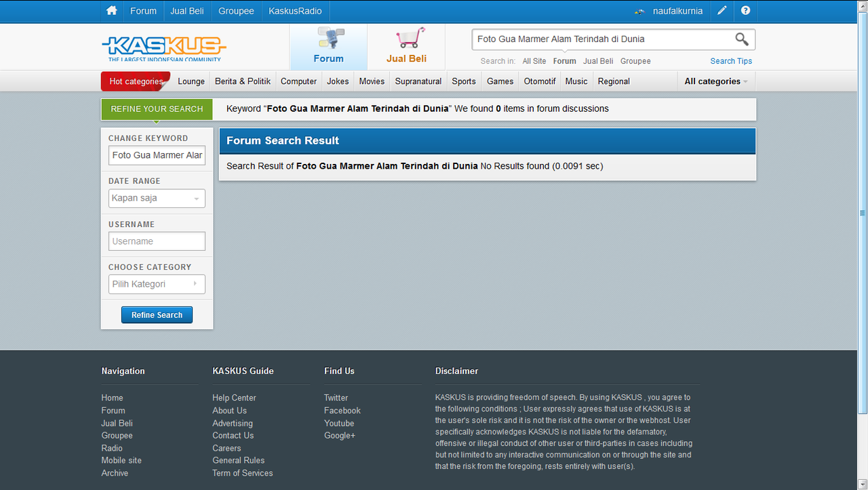Click the Change Keyword input field
Image resolution: width=868 pixels, height=490 pixels.
click(x=157, y=155)
